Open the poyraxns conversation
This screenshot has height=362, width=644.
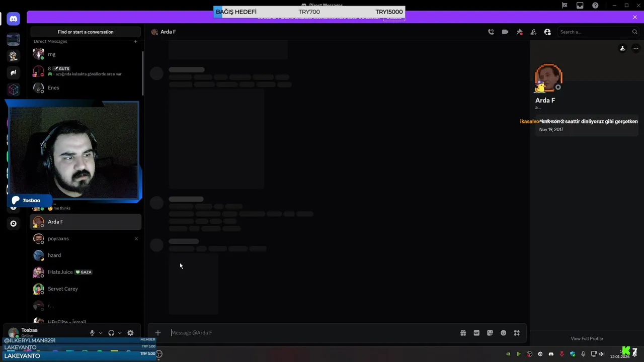tap(86, 238)
